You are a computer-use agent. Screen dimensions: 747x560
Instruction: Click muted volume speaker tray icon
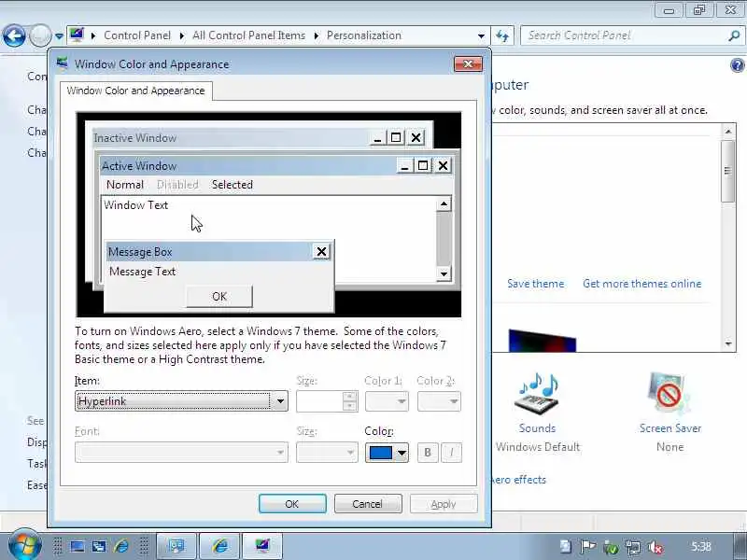(655, 547)
